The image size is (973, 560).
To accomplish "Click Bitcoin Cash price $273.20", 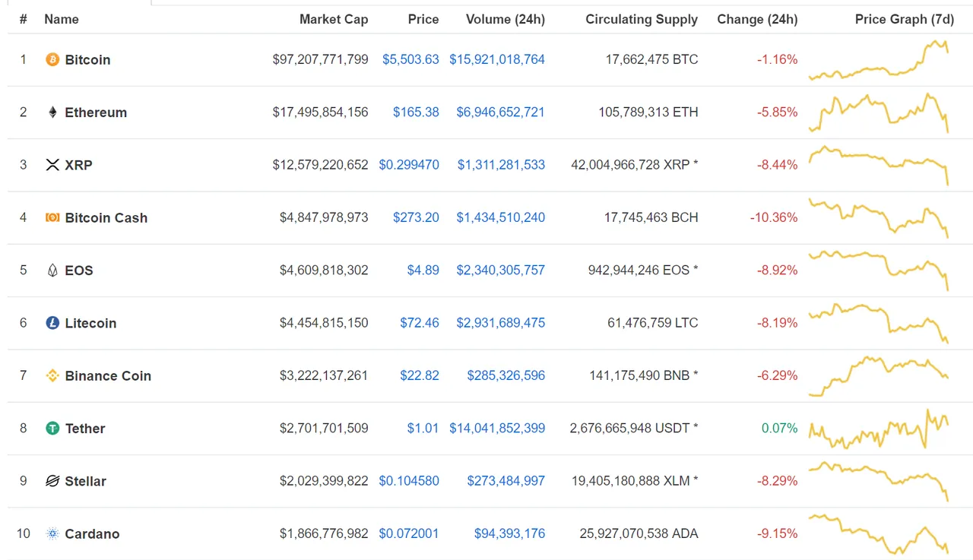I will (x=416, y=217).
